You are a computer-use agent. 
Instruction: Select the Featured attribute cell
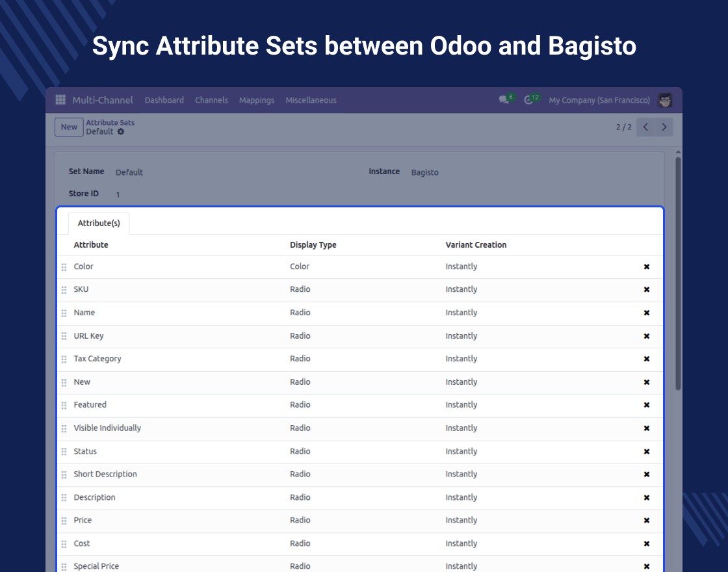coord(90,405)
